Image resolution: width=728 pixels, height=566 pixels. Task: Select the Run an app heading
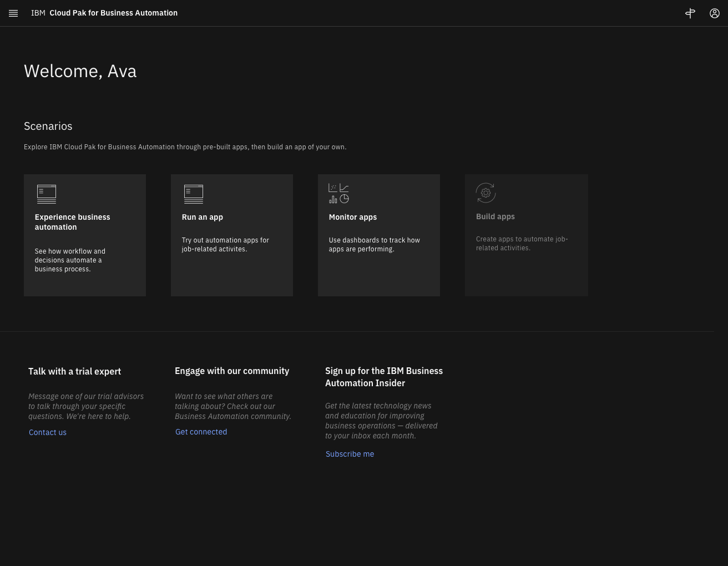click(x=203, y=217)
